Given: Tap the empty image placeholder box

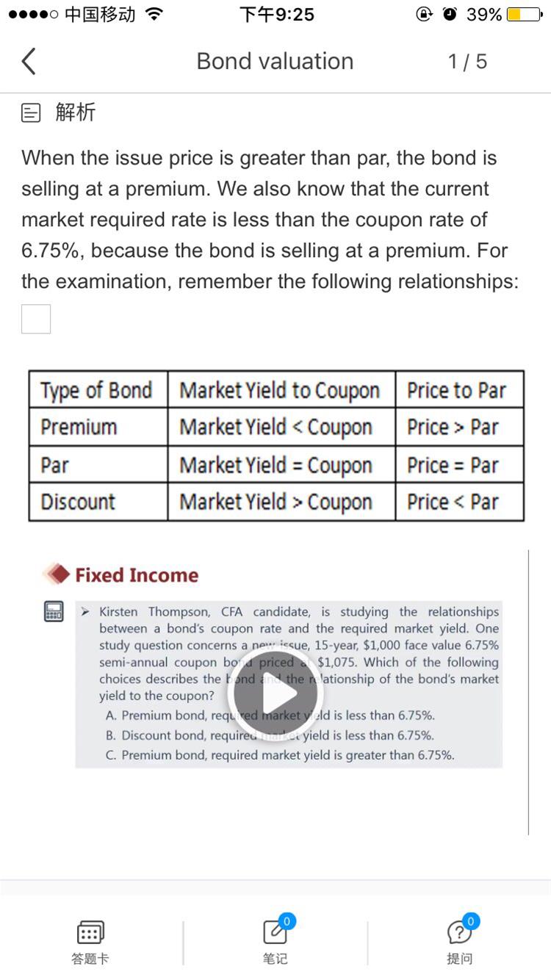Looking at the screenshot, I should [x=36, y=319].
